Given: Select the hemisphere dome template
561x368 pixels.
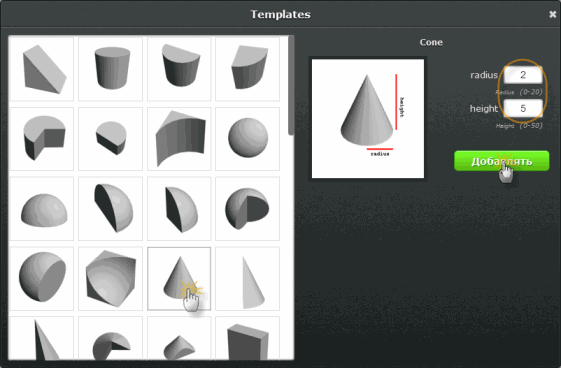Looking at the screenshot, I should (42, 208).
